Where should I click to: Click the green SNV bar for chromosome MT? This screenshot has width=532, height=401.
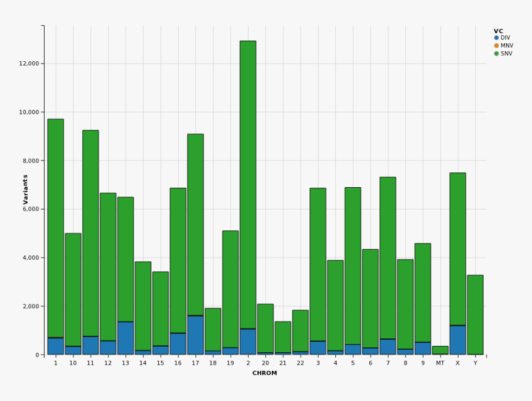tap(440, 350)
